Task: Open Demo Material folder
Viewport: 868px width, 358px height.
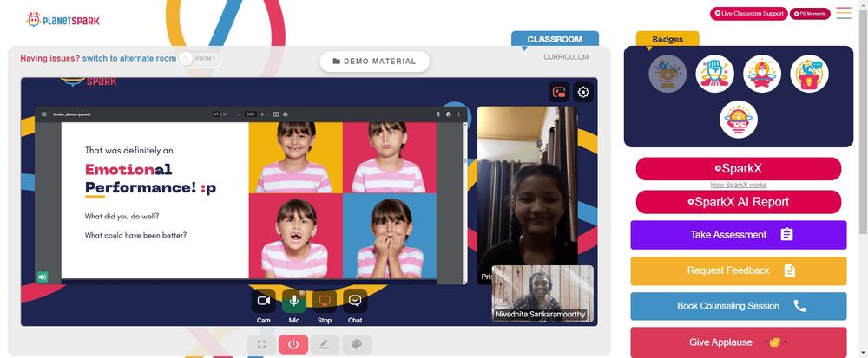Action: coord(375,62)
